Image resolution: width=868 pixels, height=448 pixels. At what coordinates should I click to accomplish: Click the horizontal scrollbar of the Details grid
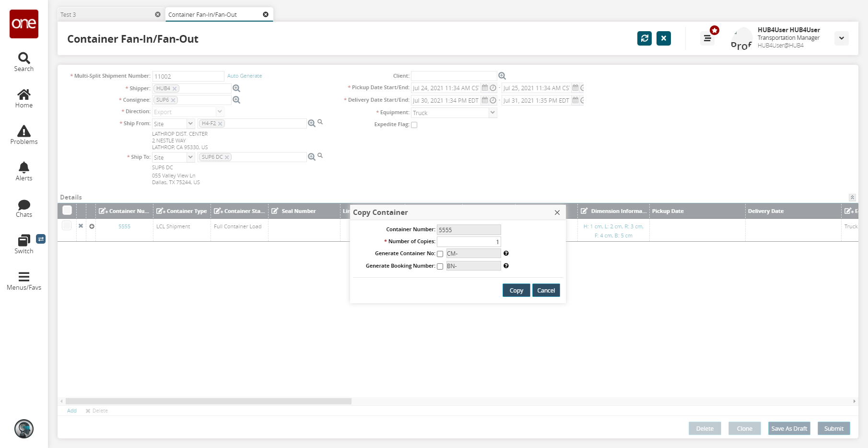click(x=209, y=401)
